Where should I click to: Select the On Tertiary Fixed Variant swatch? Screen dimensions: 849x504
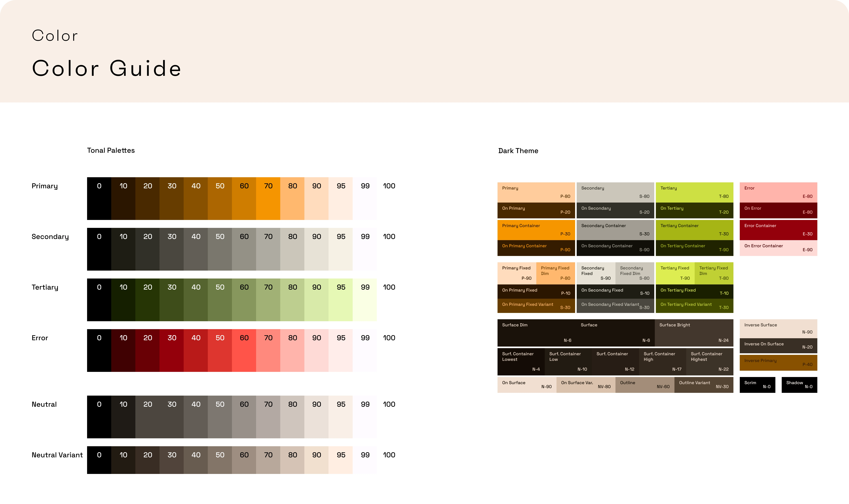tap(694, 306)
